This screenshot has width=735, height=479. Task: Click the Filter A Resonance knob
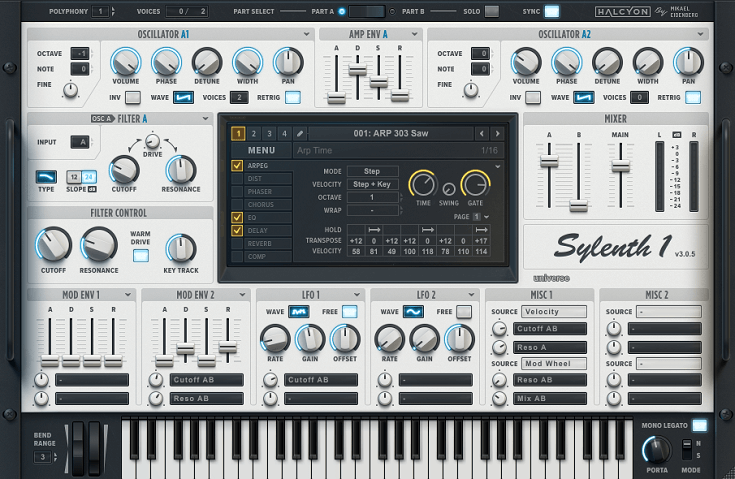[x=181, y=170]
